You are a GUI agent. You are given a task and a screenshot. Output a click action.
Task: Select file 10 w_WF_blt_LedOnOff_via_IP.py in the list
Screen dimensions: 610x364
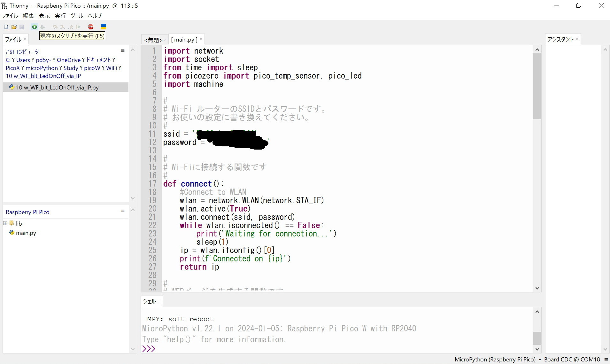click(66, 87)
